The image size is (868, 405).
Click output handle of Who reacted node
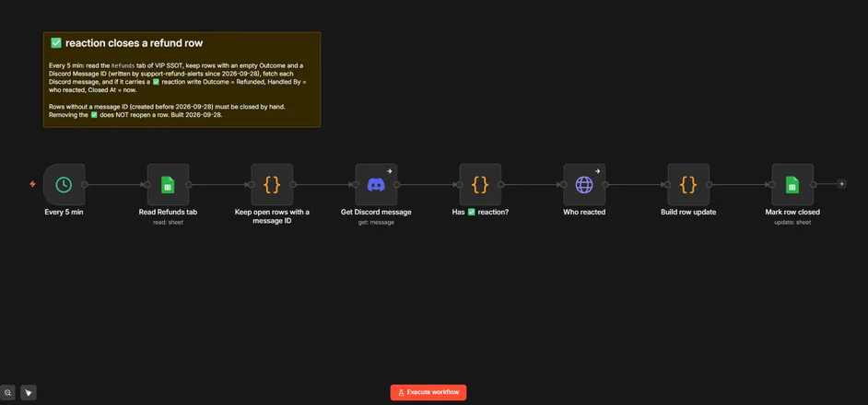[x=605, y=185]
